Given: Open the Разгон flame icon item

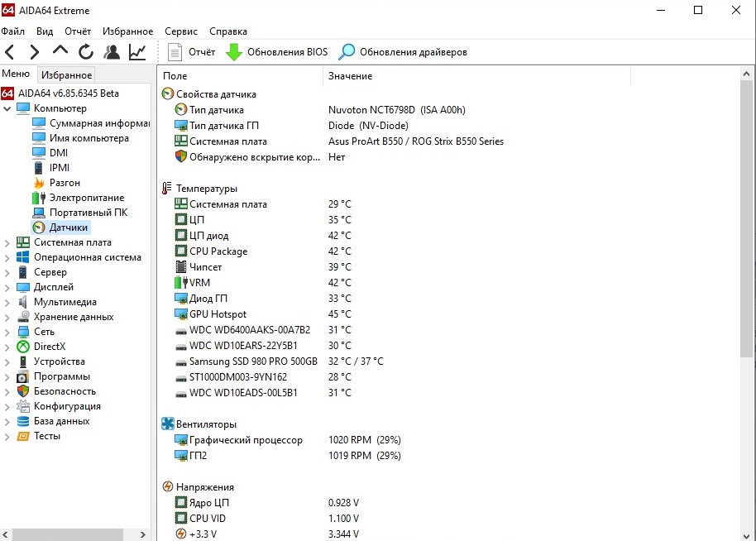Looking at the screenshot, I should click(x=39, y=183).
